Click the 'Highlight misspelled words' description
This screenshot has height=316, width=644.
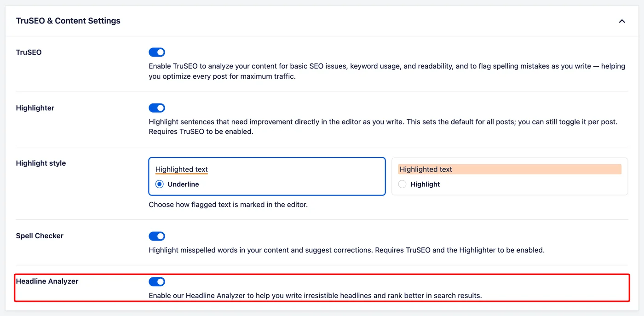346,251
